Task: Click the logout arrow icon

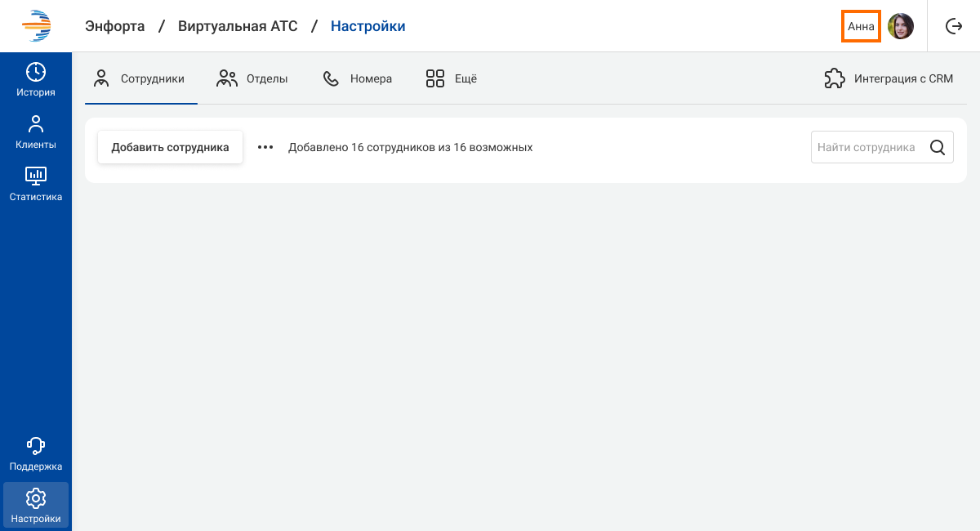Action: (x=954, y=26)
